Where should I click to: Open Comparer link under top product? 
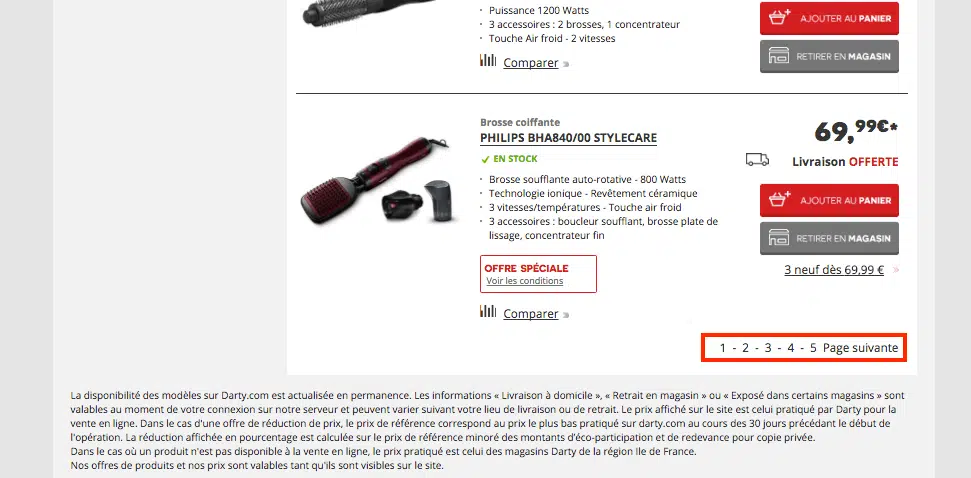tap(531, 63)
